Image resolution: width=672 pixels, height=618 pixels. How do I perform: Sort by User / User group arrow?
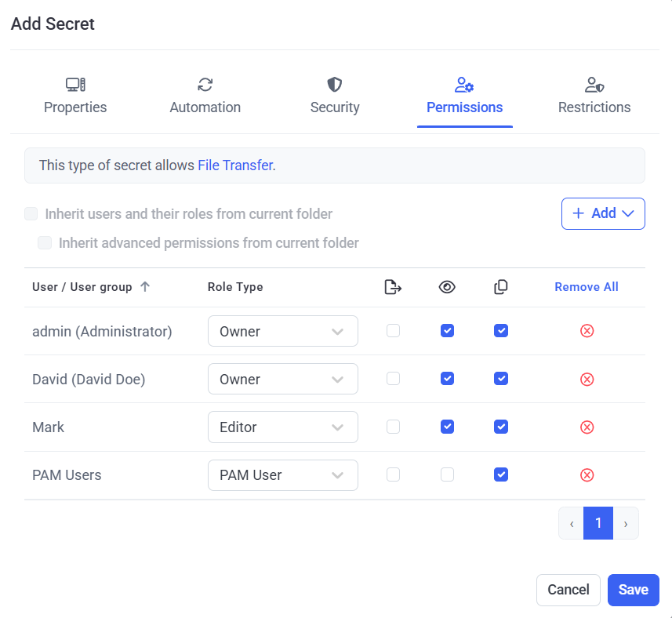pyautogui.click(x=144, y=287)
